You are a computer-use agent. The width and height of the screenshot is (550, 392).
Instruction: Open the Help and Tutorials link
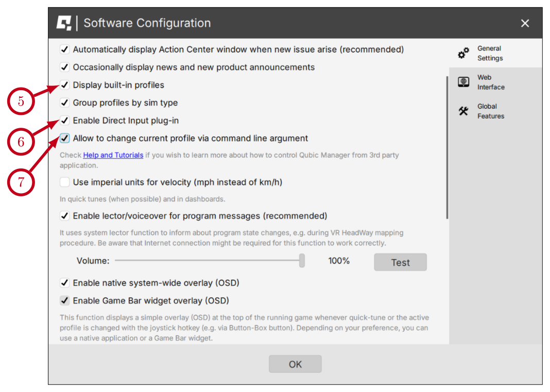point(113,155)
